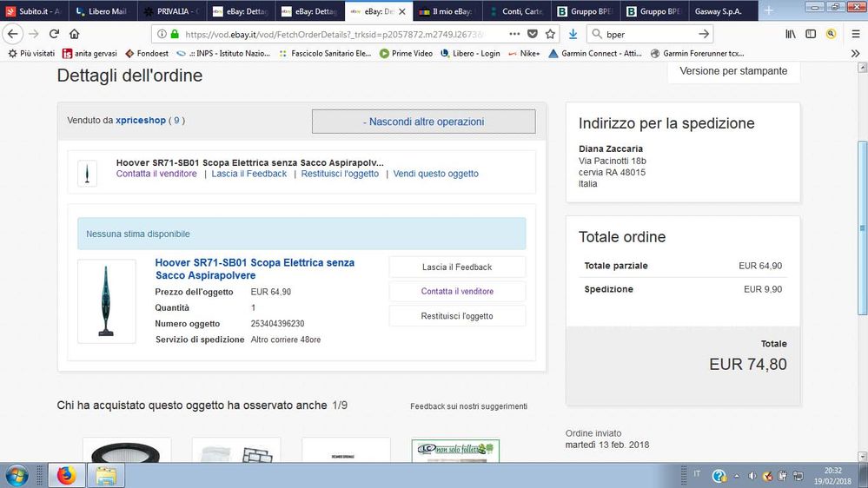868x488 pixels.
Task: Open the non solo follie suggestion
Action: 455,451
